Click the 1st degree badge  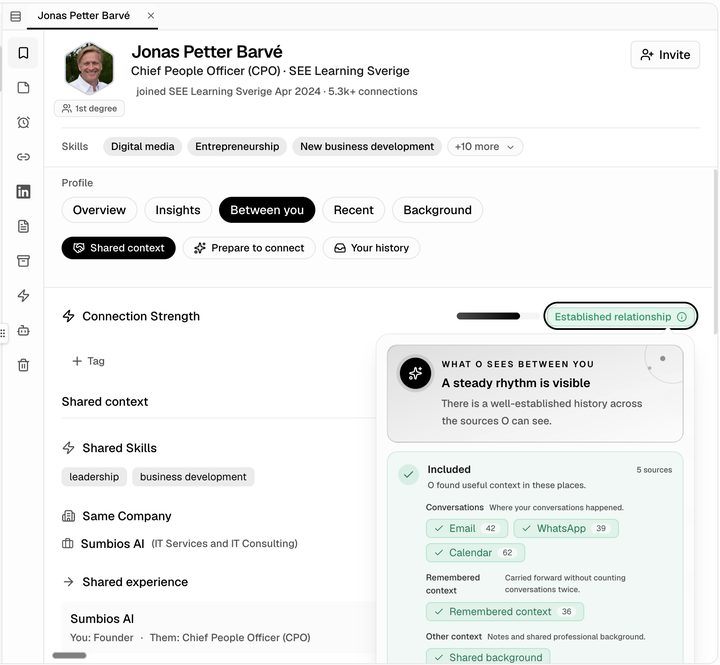pos(90,108)
